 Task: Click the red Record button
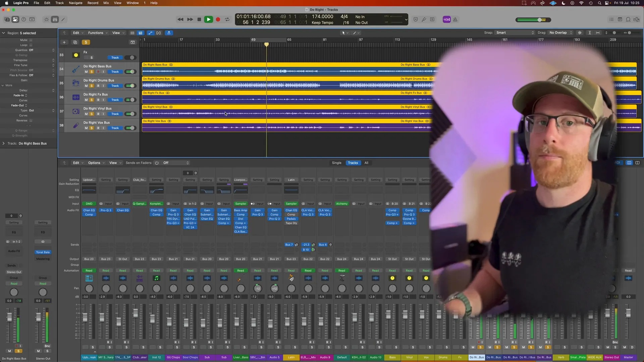[x=218, y=19]
